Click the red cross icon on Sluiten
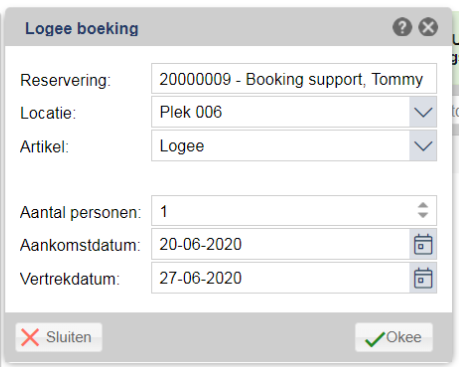The image size is (459, 367). click(30, 337)
